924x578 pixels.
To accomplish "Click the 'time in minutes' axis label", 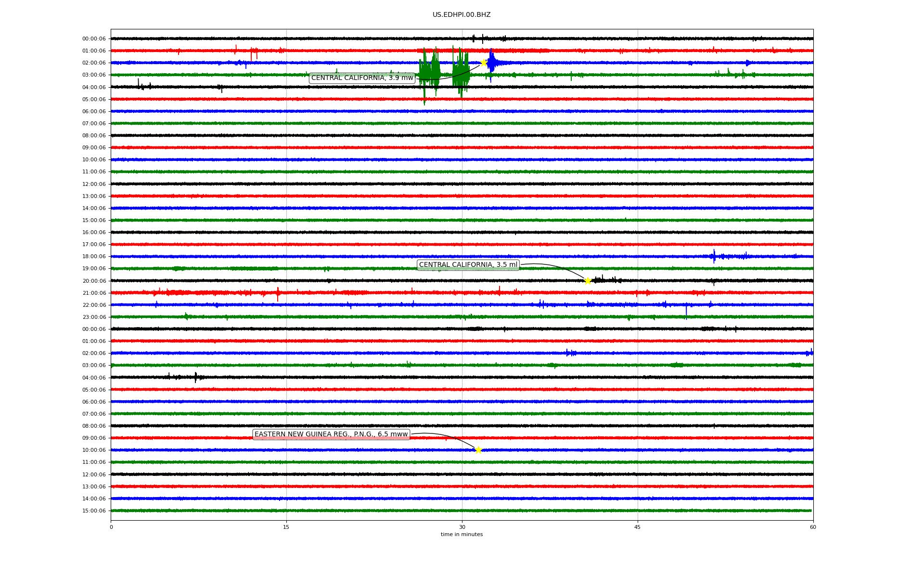I will coord(462,534).
